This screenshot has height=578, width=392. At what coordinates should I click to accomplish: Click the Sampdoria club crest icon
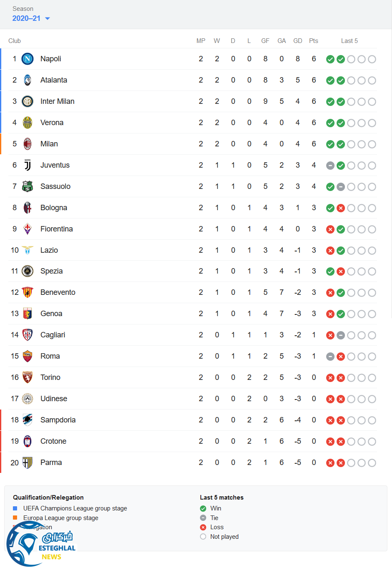pyautogui.click(x=27, y=420)
